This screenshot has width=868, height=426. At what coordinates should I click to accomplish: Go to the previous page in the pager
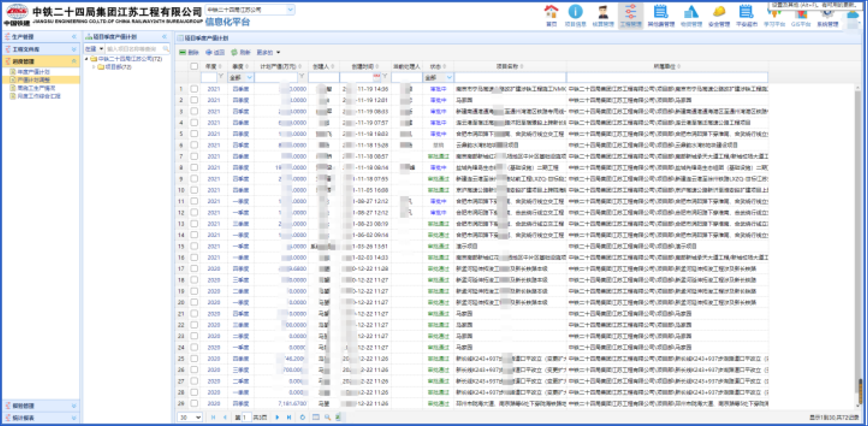225,417
